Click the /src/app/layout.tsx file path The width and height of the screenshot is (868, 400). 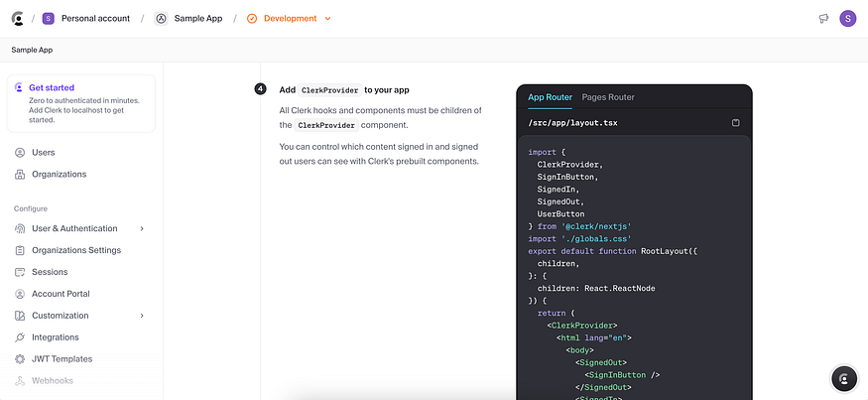pyautogui.click(x=573, y=123)
